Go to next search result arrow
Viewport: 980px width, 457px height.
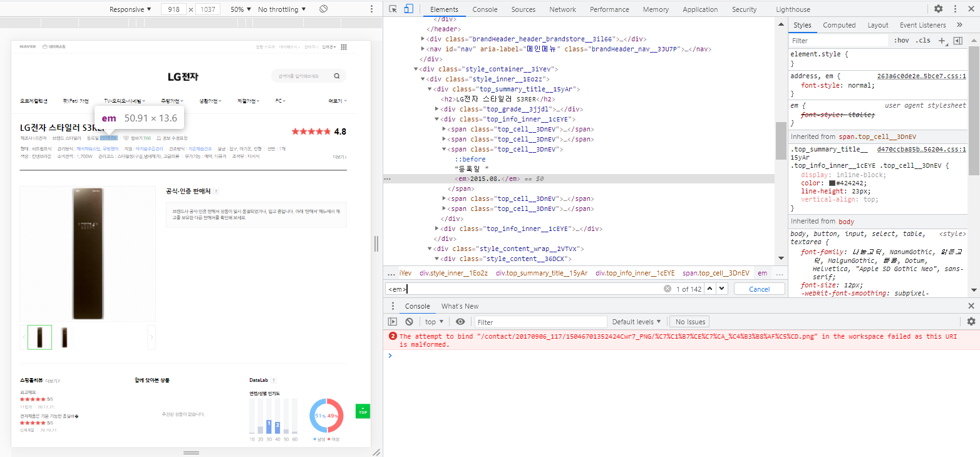tap(722, 289)
